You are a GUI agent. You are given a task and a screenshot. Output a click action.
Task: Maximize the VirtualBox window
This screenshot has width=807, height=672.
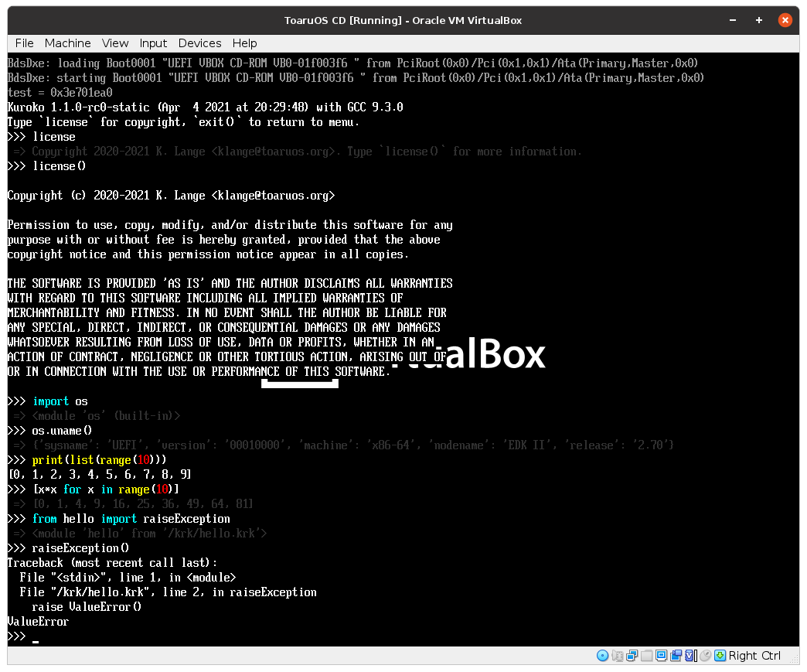click(x=758, y=20)
